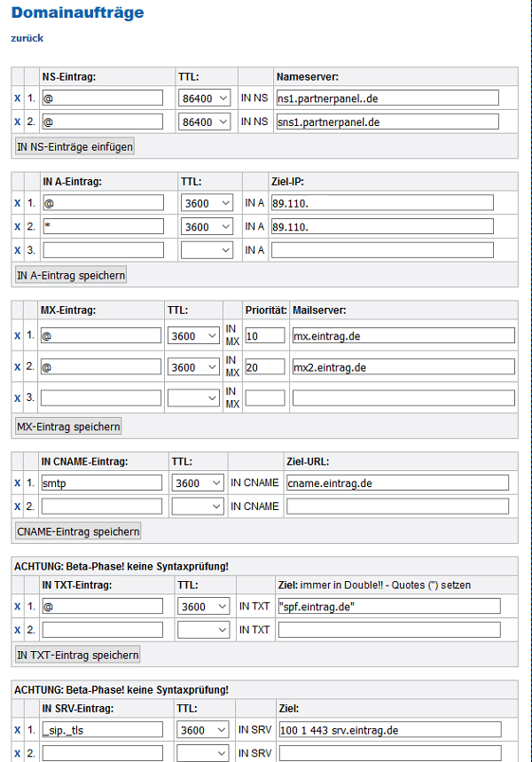Screen dimensions: 532x762
Task: Click IN A-Eintrag speichern button
Action: (71, 275)
